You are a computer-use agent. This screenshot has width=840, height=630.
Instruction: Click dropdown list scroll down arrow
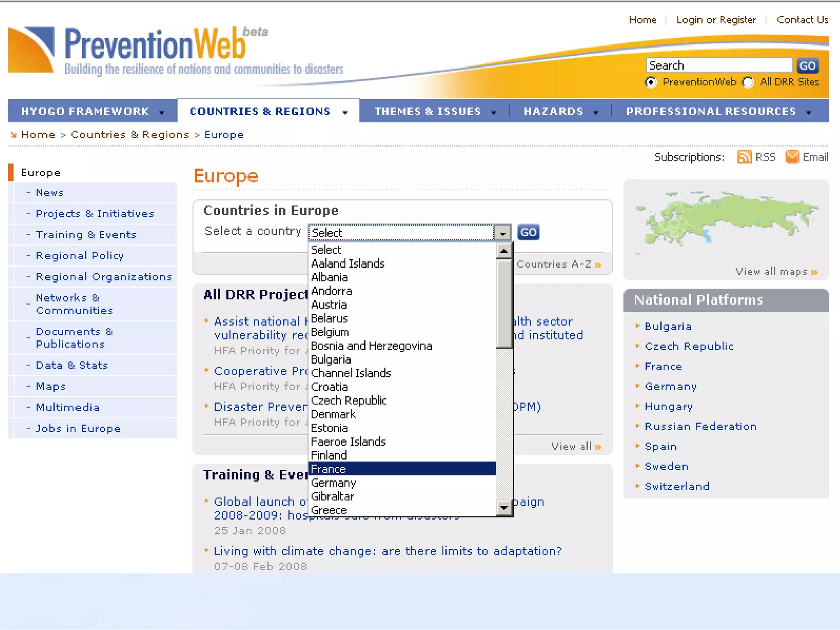coord(504,508)
